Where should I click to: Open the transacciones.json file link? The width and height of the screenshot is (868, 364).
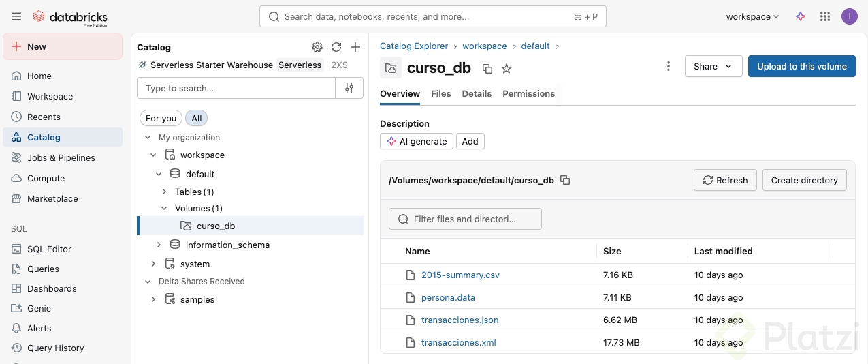(460, 320)
